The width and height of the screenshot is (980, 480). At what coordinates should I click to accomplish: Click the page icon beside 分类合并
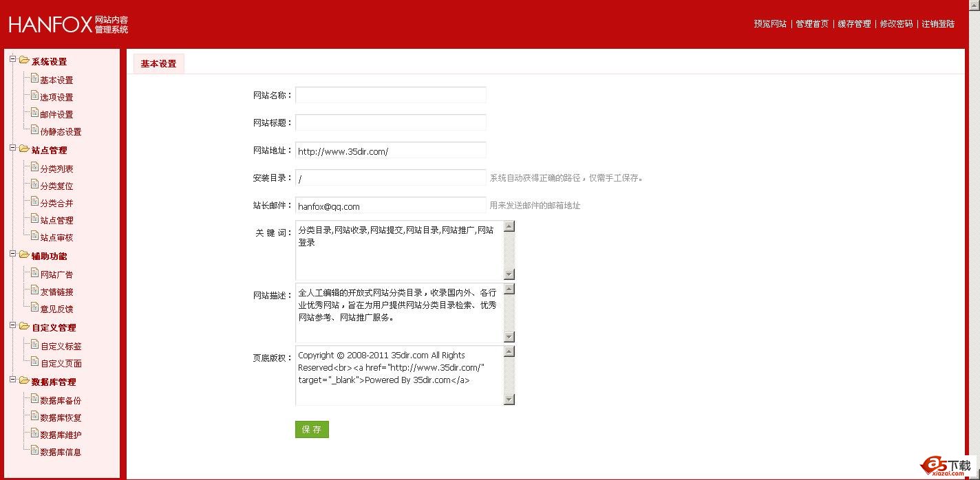point(34,201)
